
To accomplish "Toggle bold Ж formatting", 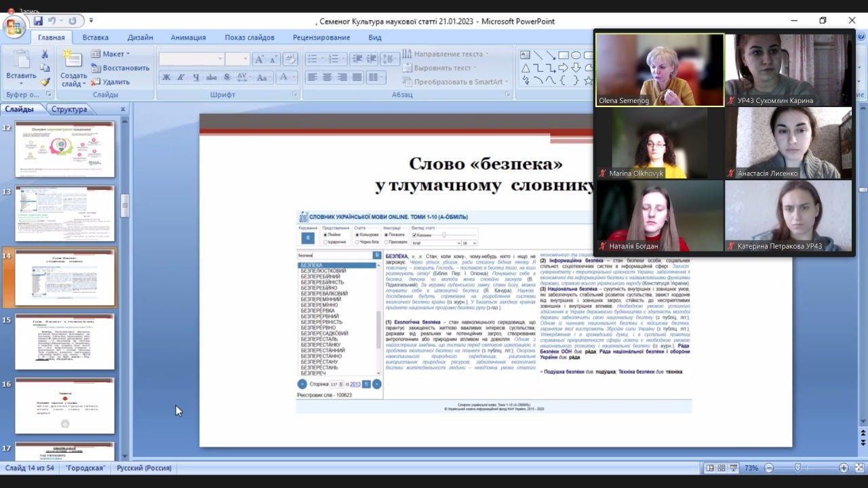I will click(x=166, y=77).
